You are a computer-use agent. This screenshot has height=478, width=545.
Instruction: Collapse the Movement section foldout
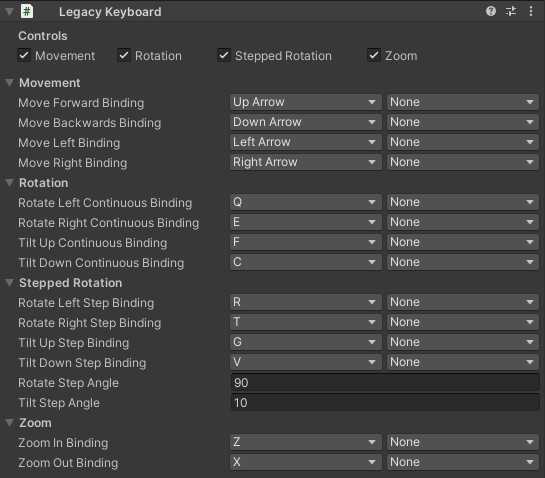[10, 83]
